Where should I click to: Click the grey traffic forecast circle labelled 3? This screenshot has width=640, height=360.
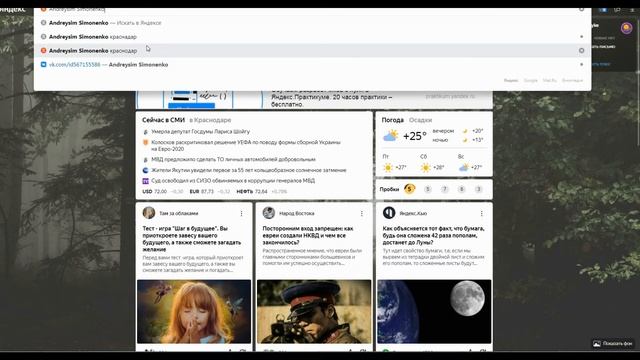click(478, 189)
